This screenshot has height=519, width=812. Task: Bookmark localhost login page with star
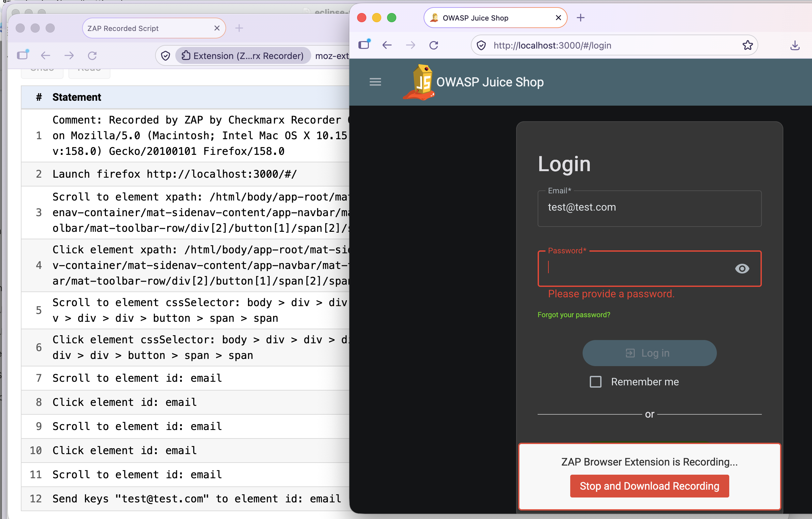click(x=747, y=45)
